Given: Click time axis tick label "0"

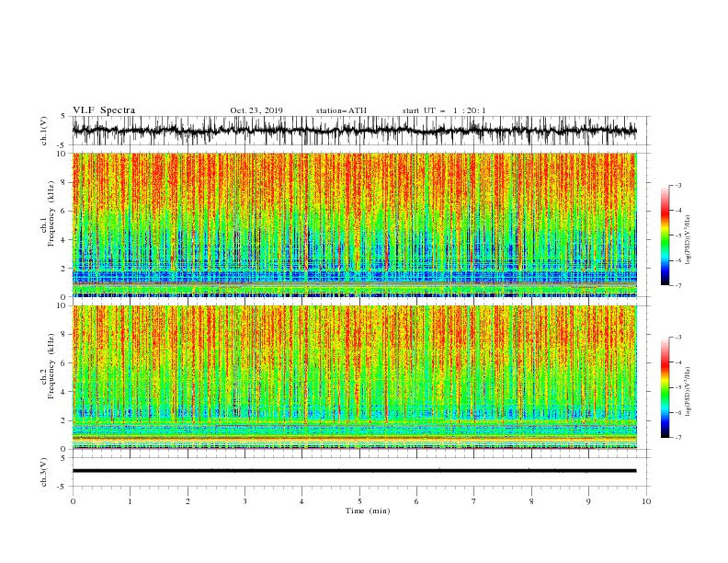Looking at the screenshot, I should (73, 501).
